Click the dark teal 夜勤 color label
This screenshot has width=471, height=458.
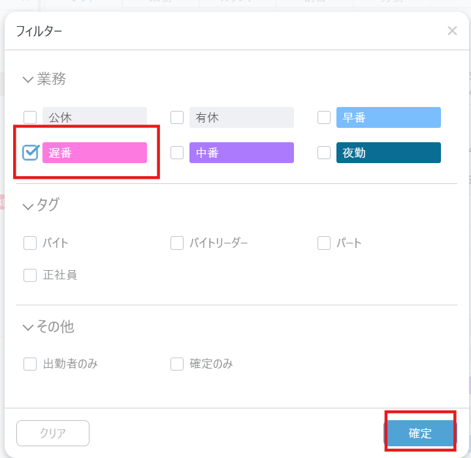[388, 153]
